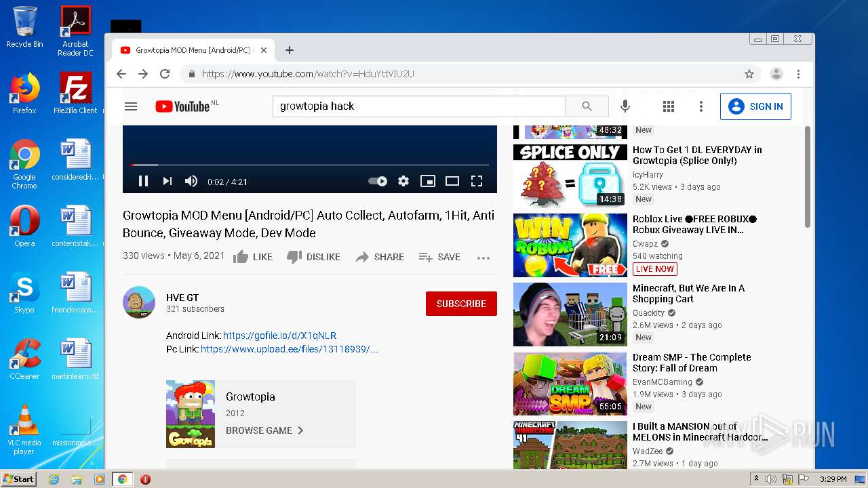Image resolution: width=868 pixels, height=488 pixels.
Task: Open How To Get 1 DL EVERYDAY video
Action: pyautogui.click(x=697, y=155)
